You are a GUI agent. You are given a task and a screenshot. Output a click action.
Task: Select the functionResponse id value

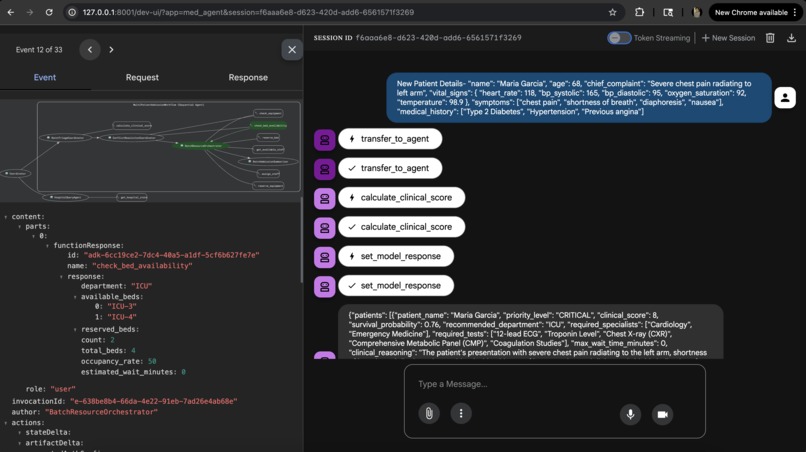pyautogui.click(x=172, y=255)
